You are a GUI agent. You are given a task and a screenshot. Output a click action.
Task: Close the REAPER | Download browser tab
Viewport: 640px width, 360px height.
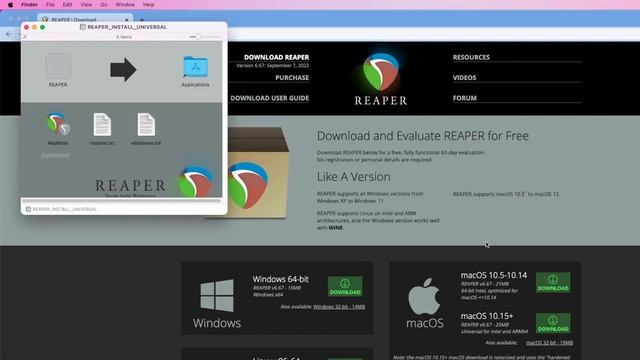coord(127,20)
